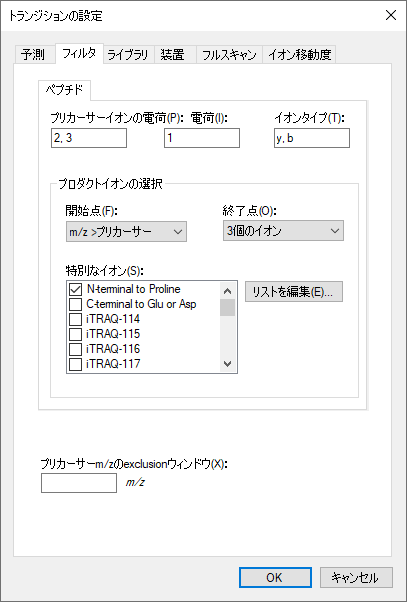Uncheck N-terminal to Proline checkbox
Screen dimensions: 407x602
[x=75, y=289]
